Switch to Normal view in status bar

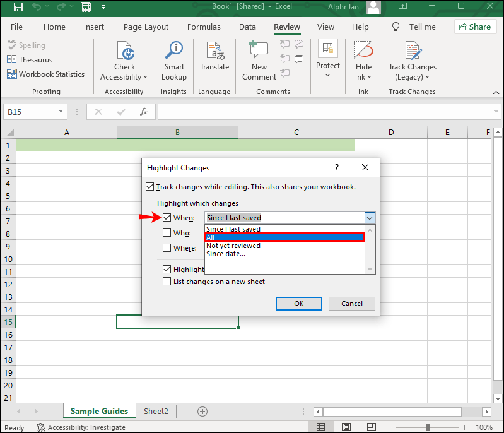coord(320,427)
